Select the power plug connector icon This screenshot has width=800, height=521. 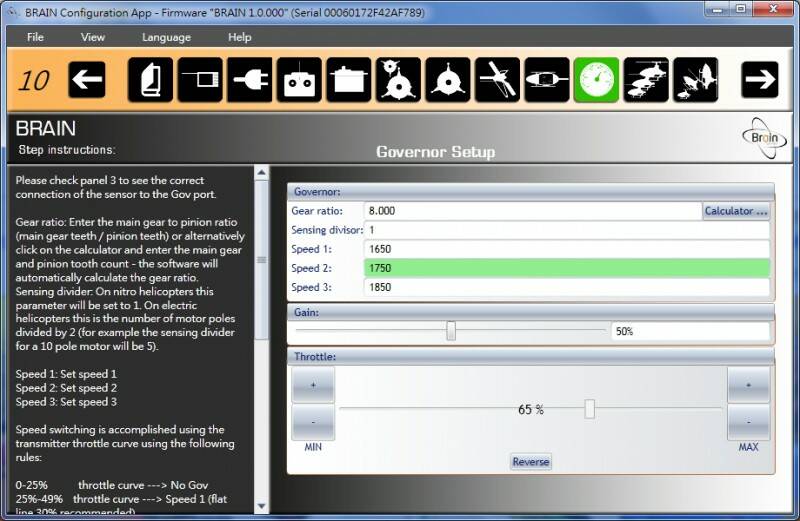tap(250, 80)
